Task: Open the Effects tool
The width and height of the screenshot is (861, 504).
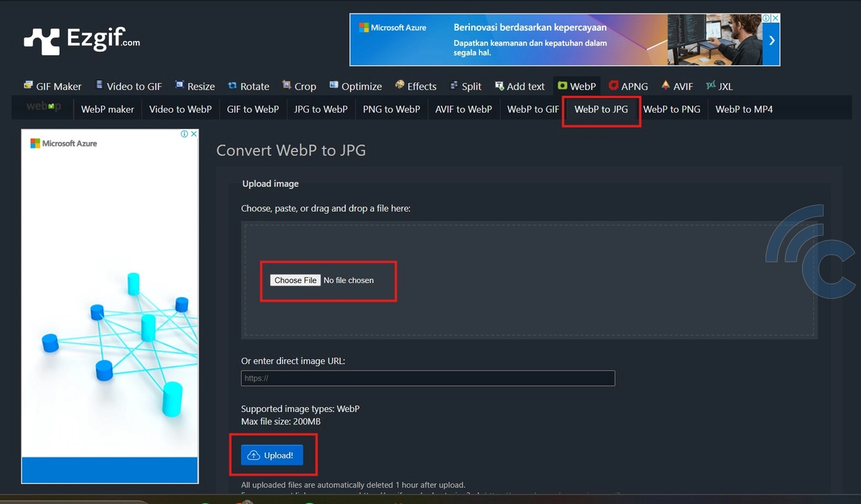Action: 415,86
